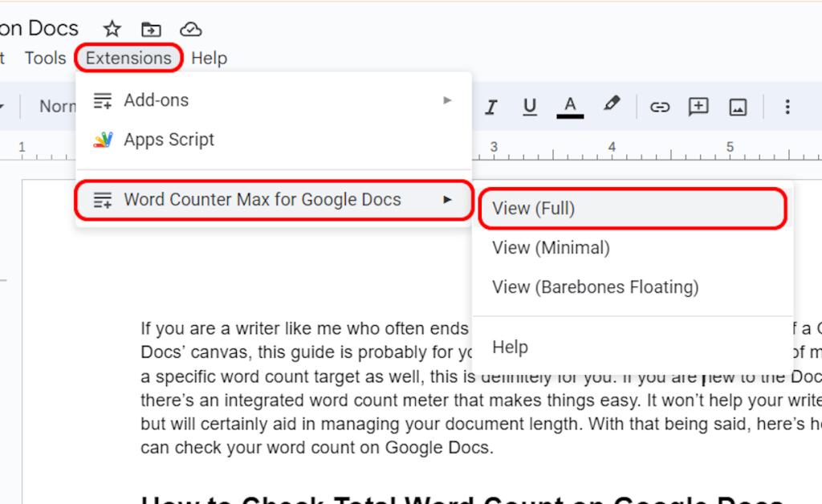Image resolution: width=822 pixels, height=504 pixels.
Task: Click Help inside the Word Counter submenu
Action: click(x=510, y=347)
